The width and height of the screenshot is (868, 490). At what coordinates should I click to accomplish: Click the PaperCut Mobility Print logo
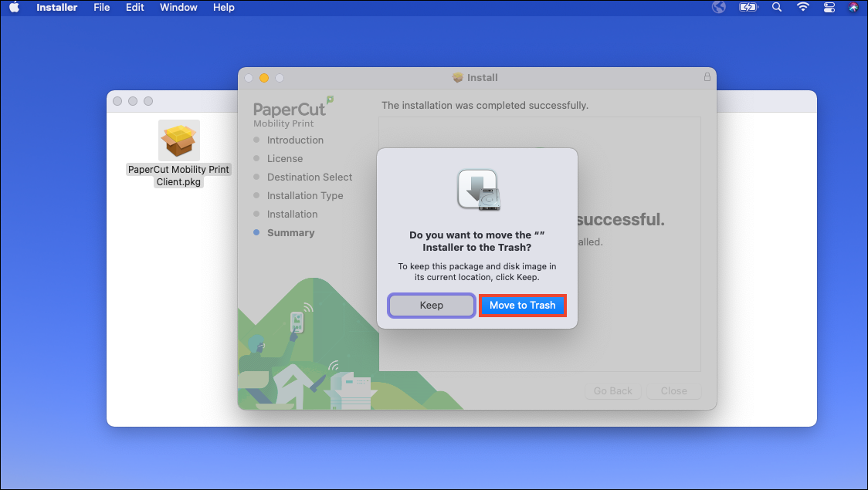point(290,111)
